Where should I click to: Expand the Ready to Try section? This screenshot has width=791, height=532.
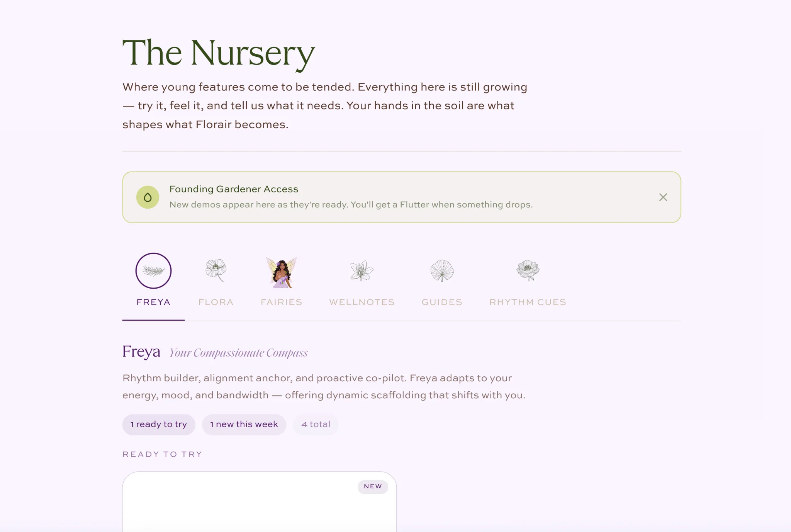(162, 454)
